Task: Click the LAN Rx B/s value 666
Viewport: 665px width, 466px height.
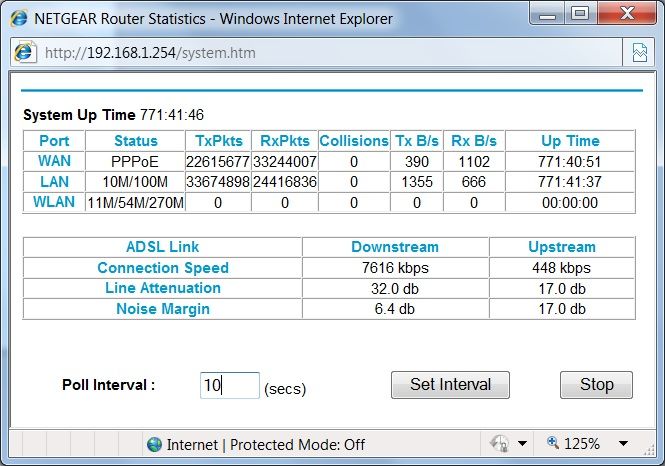Action: (474, 182)
